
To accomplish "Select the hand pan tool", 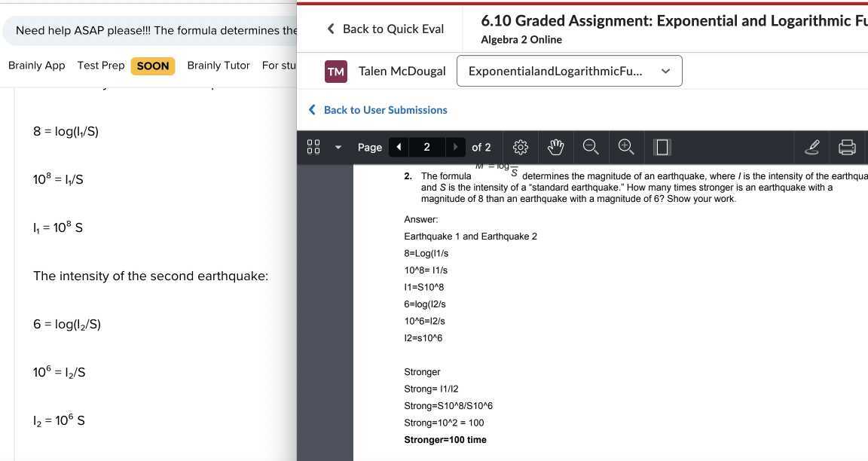I will click(x=555, y=147).
